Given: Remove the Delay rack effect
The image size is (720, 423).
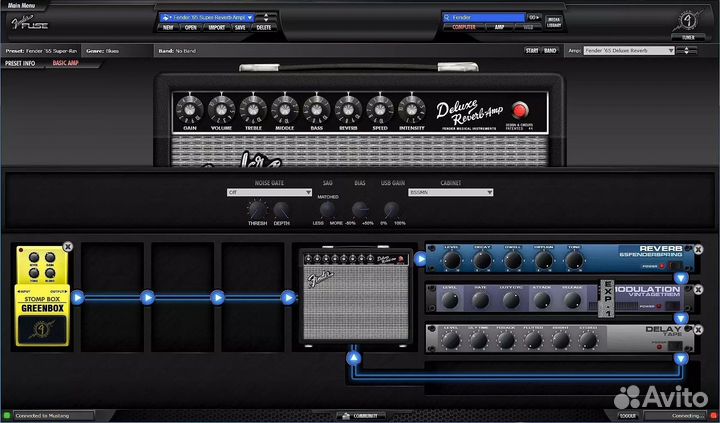Looking at the screenshot, I should tap(698, 330).
